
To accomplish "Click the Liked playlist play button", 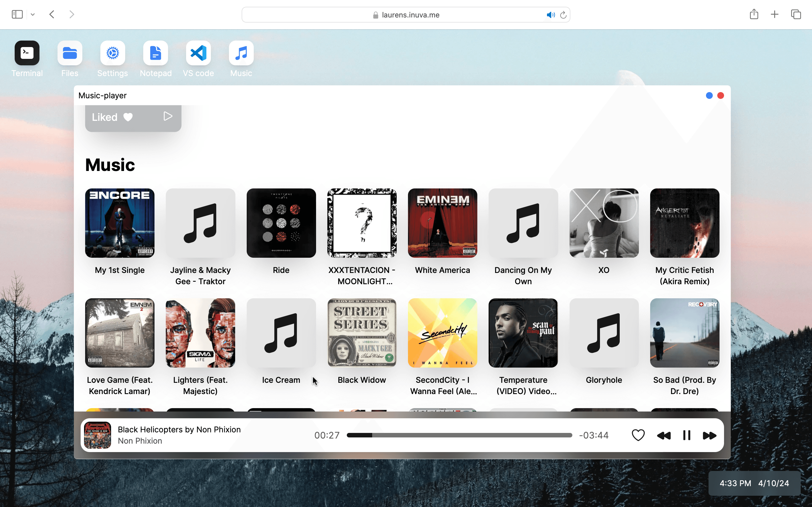I will pyautogui.click(x=168, y=117).
